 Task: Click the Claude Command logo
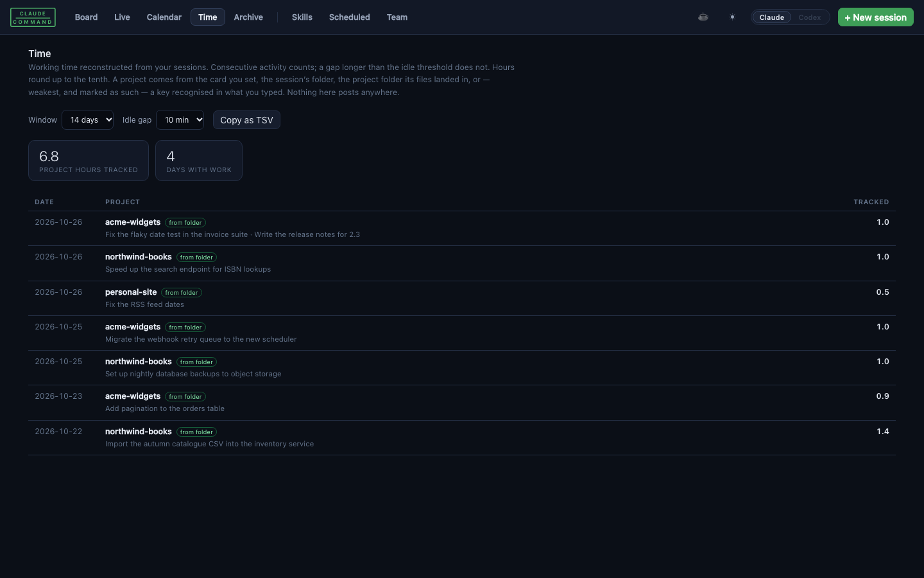(33, 17)
